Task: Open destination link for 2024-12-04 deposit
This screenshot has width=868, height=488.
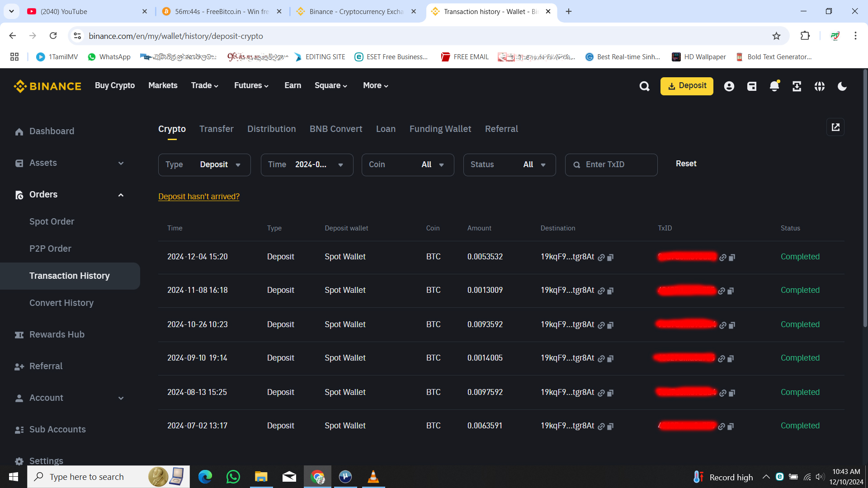Action: click(601, 258)
